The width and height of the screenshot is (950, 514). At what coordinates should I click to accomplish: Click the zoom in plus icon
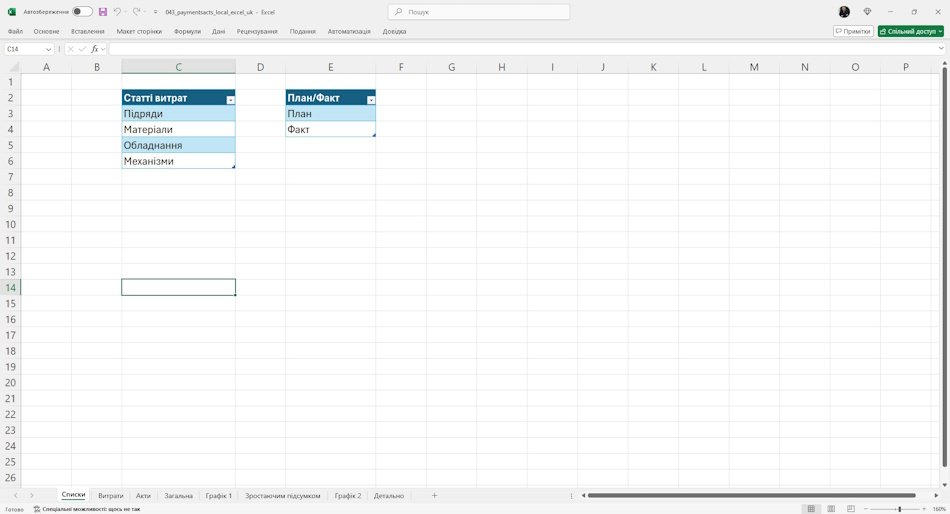pyautogui.click(x=923, y=509)
